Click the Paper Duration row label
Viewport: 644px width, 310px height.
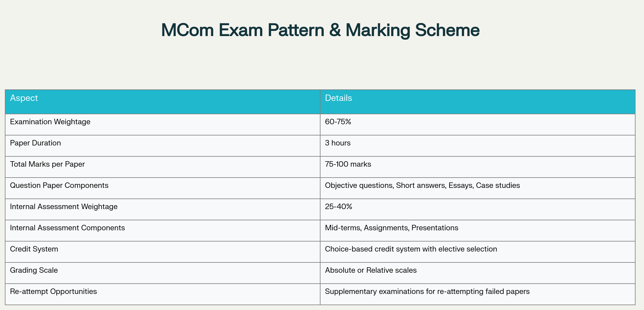click(x=35, y=143)
